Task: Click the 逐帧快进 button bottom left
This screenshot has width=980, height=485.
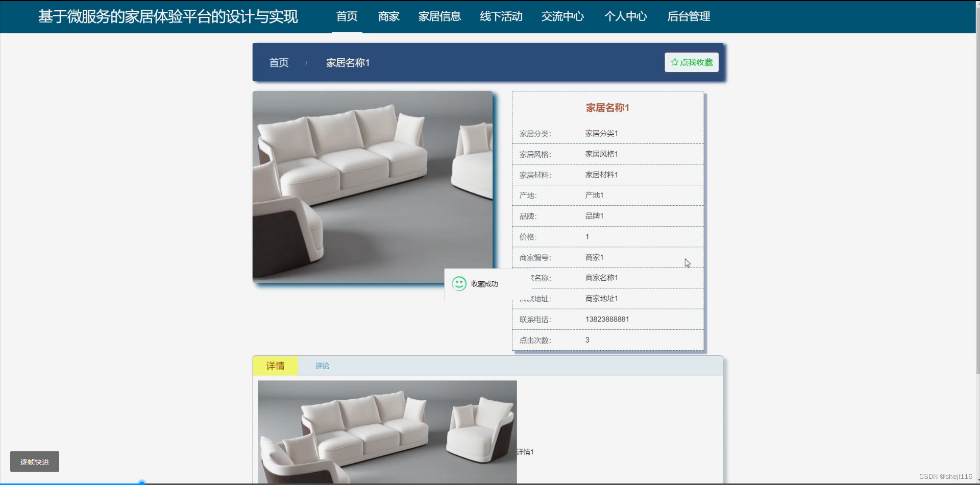Action: [x=34, y=461]
